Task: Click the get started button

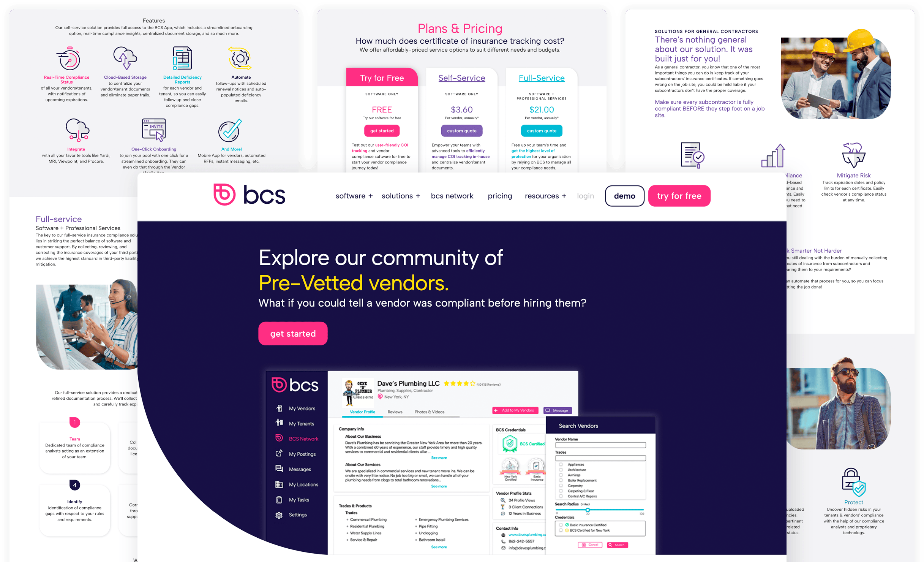Action: pyautogui.click(x=293, y=334)
